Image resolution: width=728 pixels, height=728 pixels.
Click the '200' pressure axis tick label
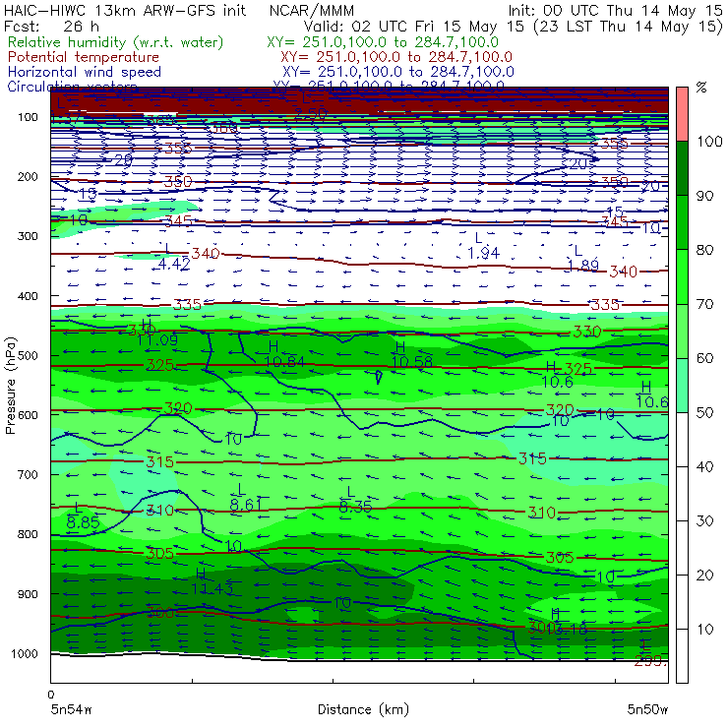(28, 176)
